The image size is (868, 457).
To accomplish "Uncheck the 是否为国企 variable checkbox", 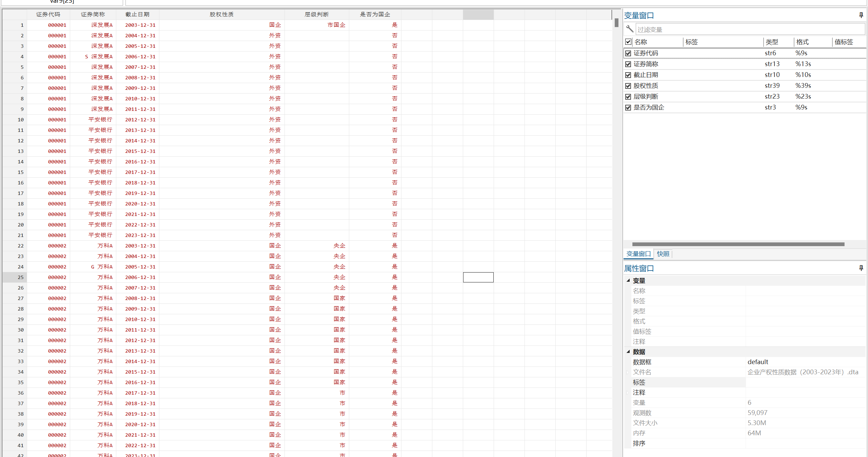I will [628, 107].
